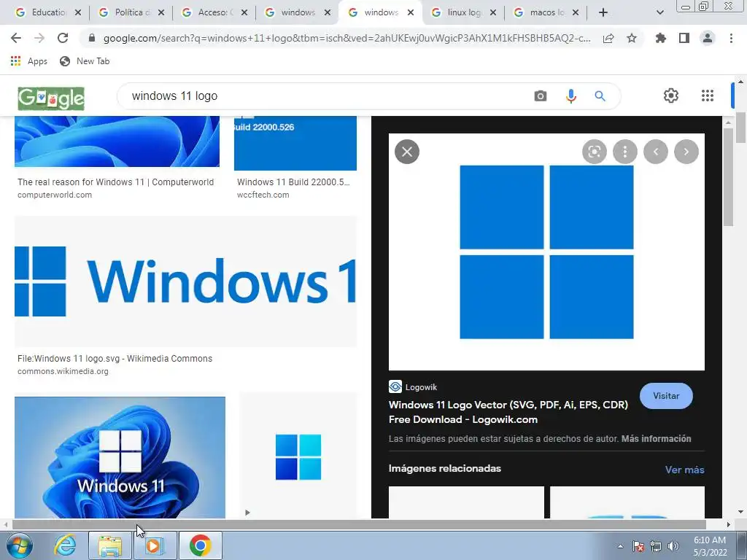Go forward with the browser forward arrow

click(39, 38)
